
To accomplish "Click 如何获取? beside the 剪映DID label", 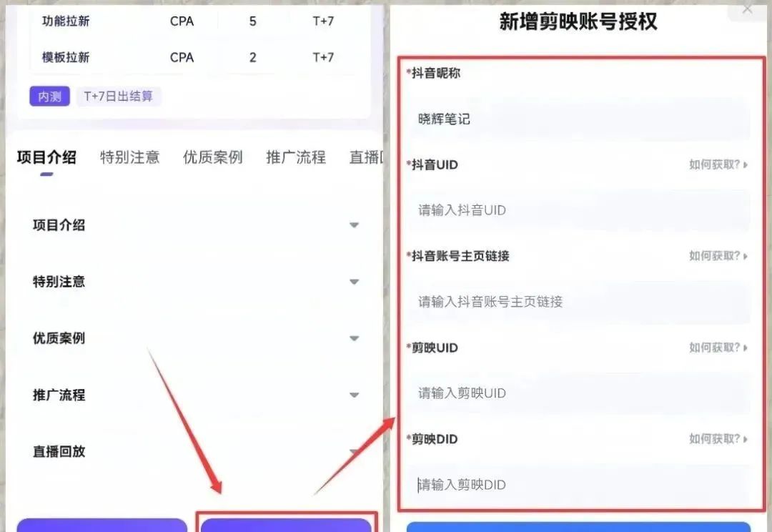I will tap(718, 438).
